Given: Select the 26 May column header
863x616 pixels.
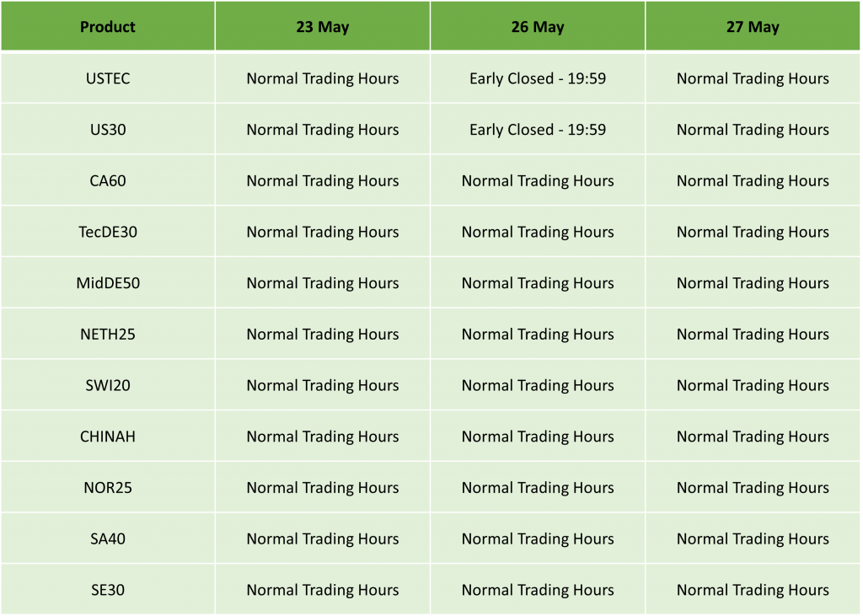Looking at the screenshot, I should (x=538, y=26).
